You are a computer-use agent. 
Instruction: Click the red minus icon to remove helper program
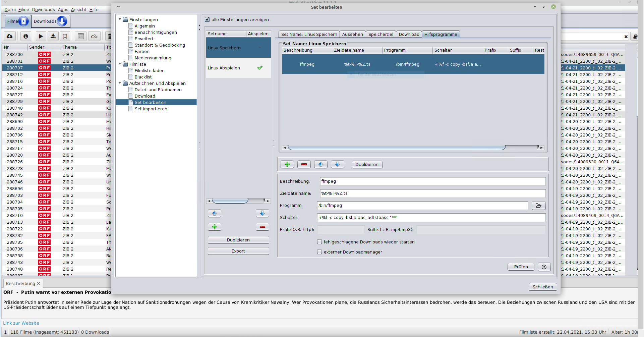[x=304, y=164]
